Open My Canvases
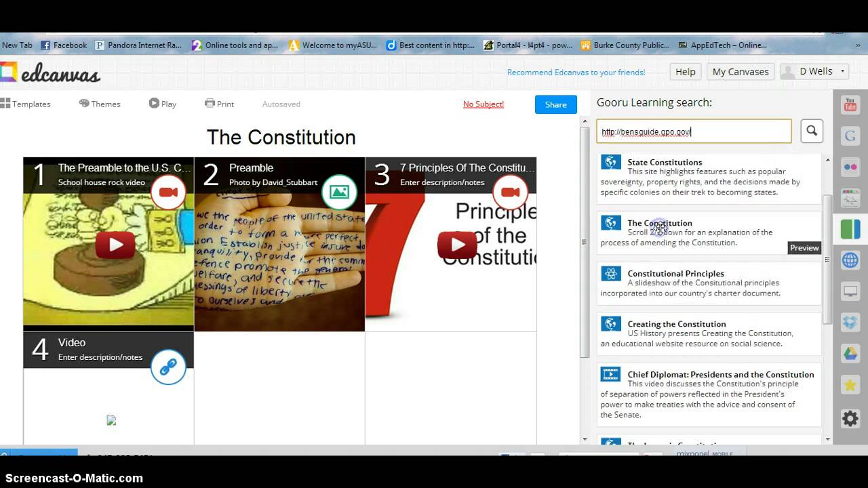The height and width of the screenshot is (488, 868). [741, 72]
